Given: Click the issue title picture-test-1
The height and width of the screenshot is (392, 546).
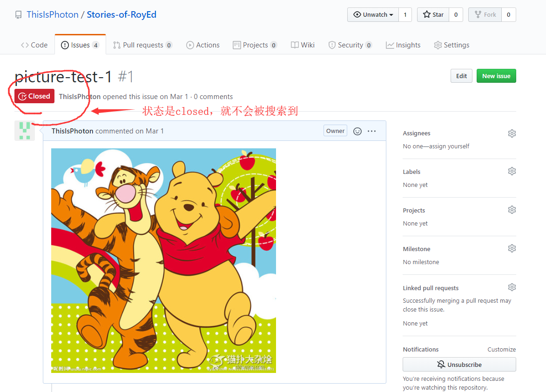Looking at the screenshot, I should (x=63, y=77).
